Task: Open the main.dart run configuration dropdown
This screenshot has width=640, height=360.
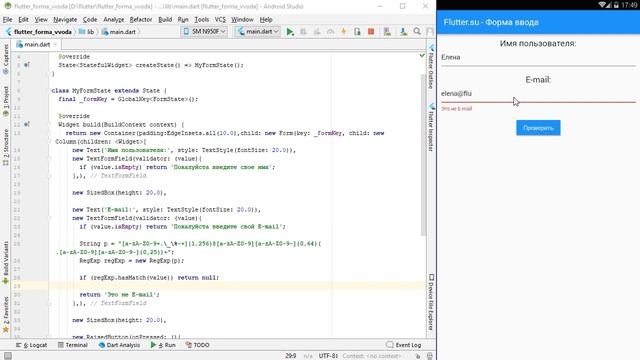Action: [258, 31]
